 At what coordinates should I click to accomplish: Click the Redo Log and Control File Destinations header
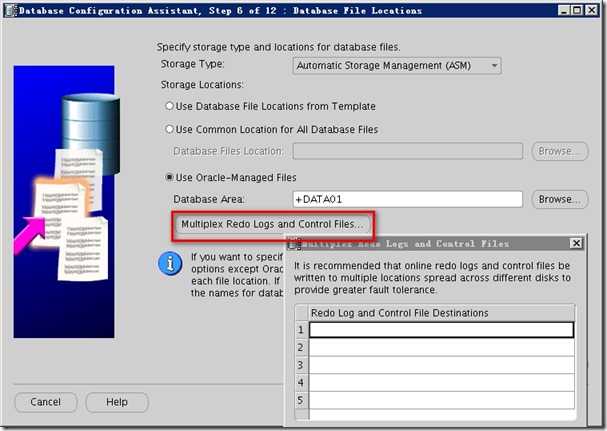coord(441,313)
